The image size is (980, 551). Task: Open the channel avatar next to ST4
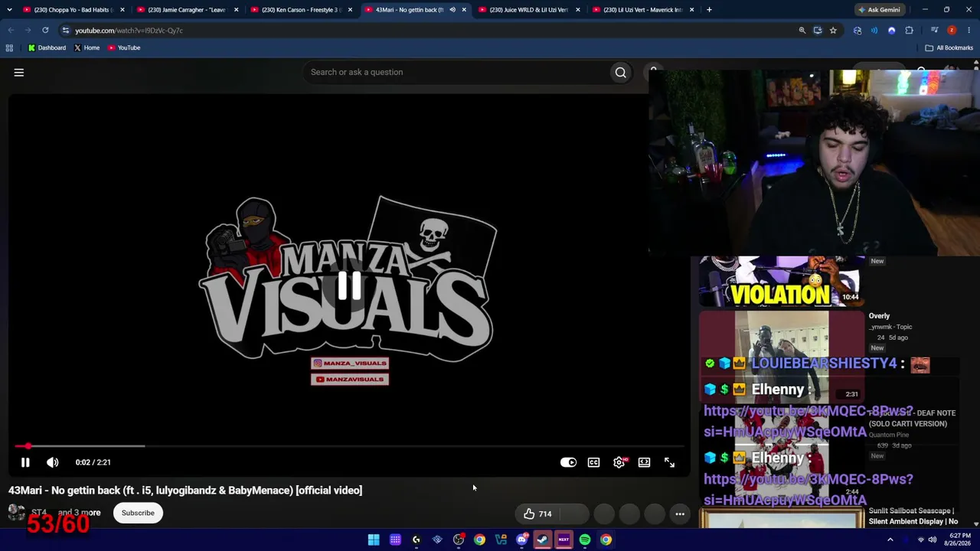(x=16, y=512)
